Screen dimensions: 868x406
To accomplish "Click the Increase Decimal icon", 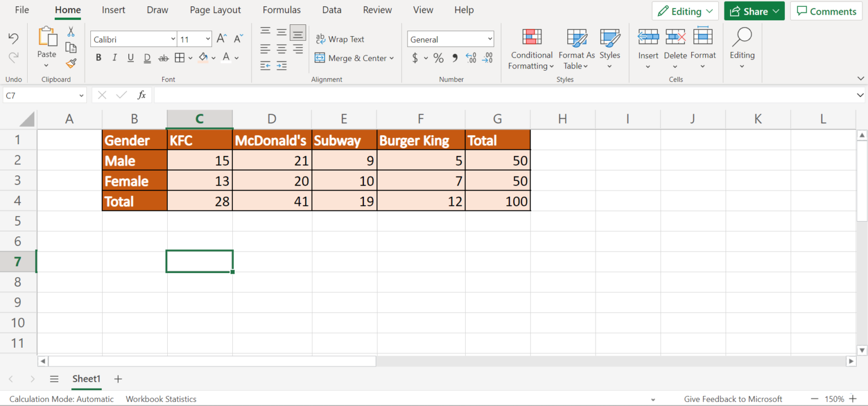I will point(471,58).
